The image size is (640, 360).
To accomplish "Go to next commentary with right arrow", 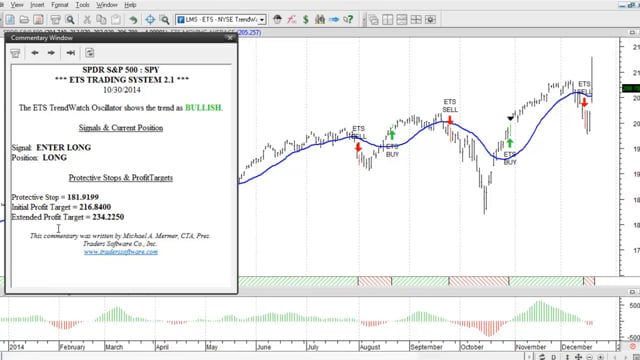I will (x=51, y=53).
